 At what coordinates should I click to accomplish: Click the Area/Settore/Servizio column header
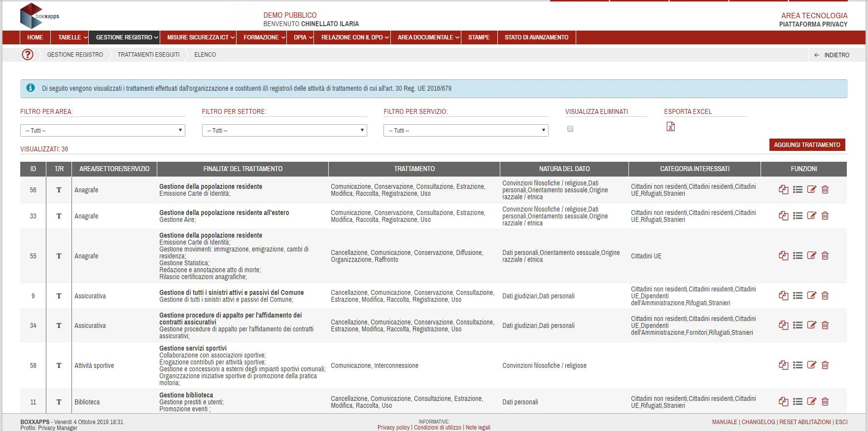coord(114,169)
